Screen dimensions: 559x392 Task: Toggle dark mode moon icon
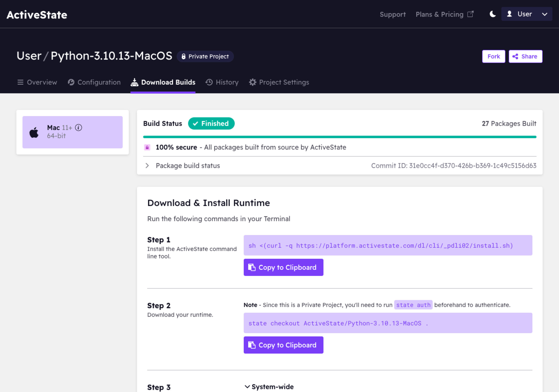[x=492, y=14]
